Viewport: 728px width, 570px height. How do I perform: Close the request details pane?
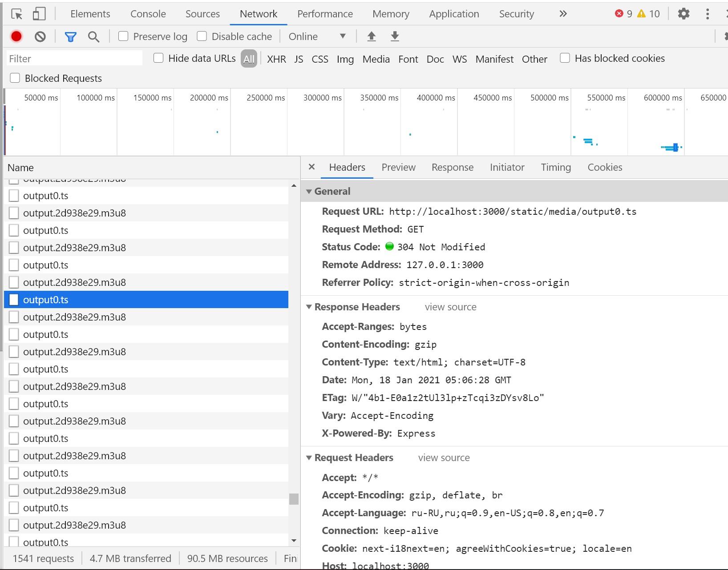[311, 167]
